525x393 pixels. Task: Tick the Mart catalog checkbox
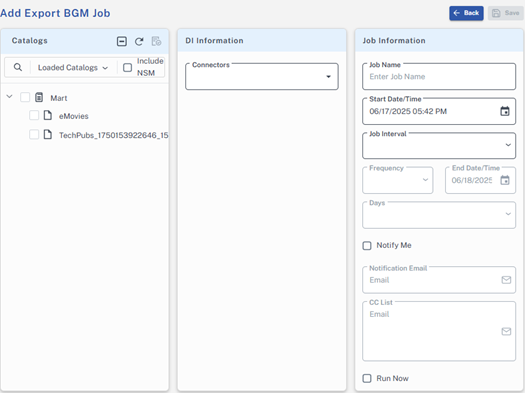click(25, 97)
